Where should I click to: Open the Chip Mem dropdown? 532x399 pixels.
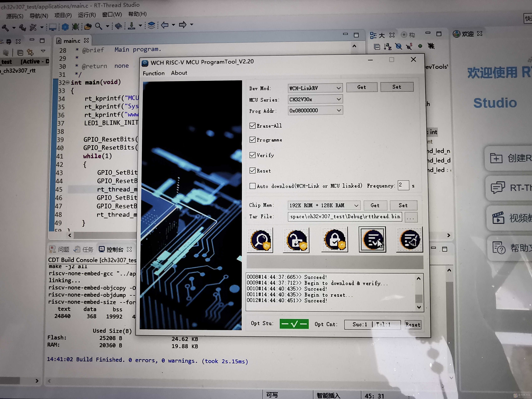pyautogui.click(x=324, y=205)
